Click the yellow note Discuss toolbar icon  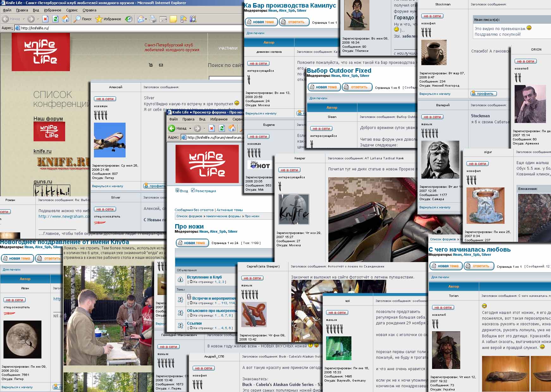(173, 19)
